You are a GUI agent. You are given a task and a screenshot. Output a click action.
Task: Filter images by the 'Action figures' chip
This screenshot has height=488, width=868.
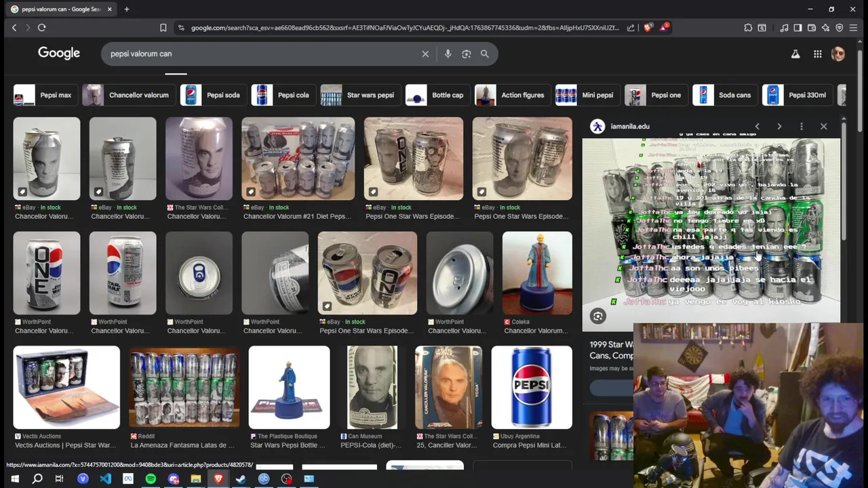[512, 95]
